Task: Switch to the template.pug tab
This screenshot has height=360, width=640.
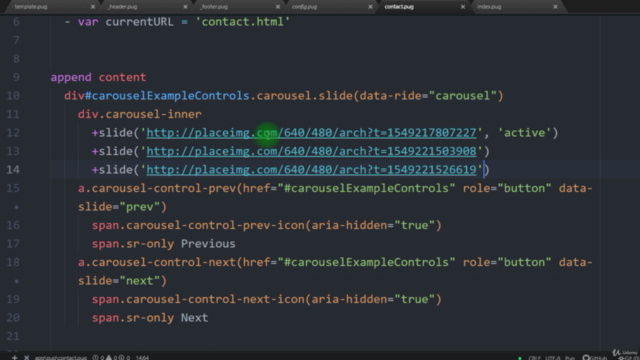Action: (31, 7)
